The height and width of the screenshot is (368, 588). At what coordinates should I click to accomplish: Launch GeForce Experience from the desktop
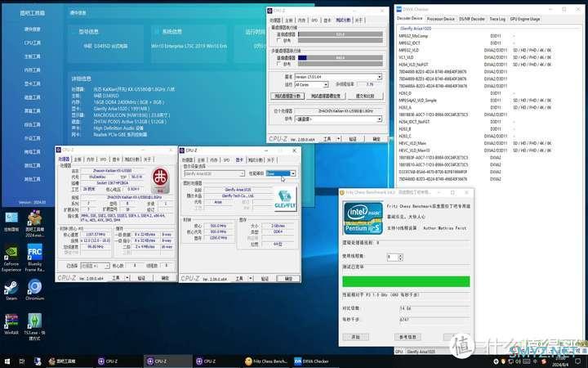11,258
